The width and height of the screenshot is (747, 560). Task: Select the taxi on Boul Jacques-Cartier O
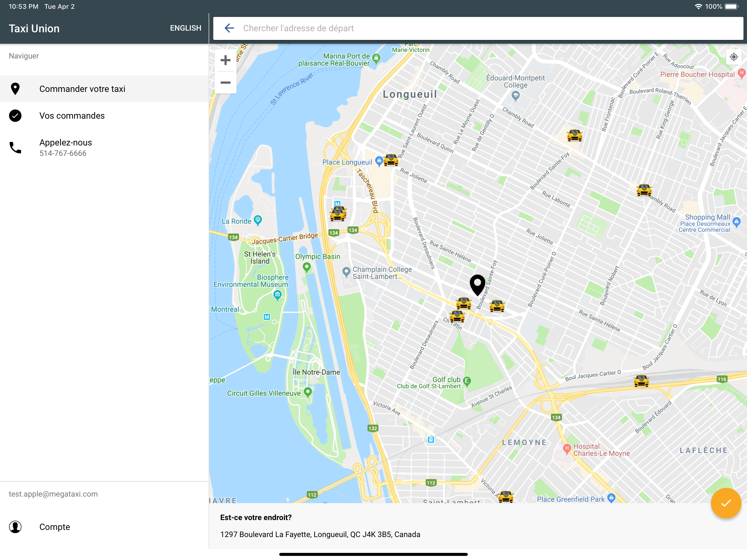click(x=641, y=381)
